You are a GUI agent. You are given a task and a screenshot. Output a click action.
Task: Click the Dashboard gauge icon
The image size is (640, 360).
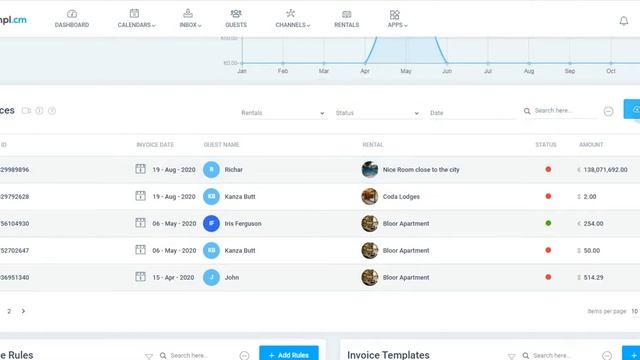click(x=72, y=14)
